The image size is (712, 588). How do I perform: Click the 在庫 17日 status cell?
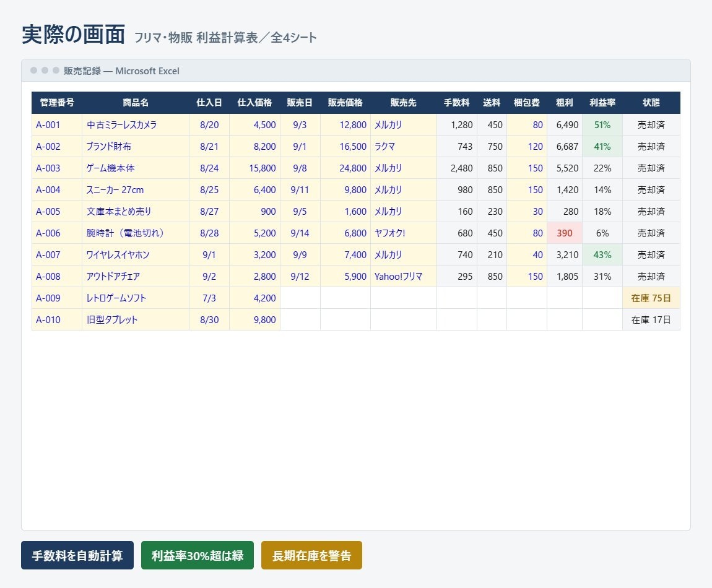click(651, 319)
